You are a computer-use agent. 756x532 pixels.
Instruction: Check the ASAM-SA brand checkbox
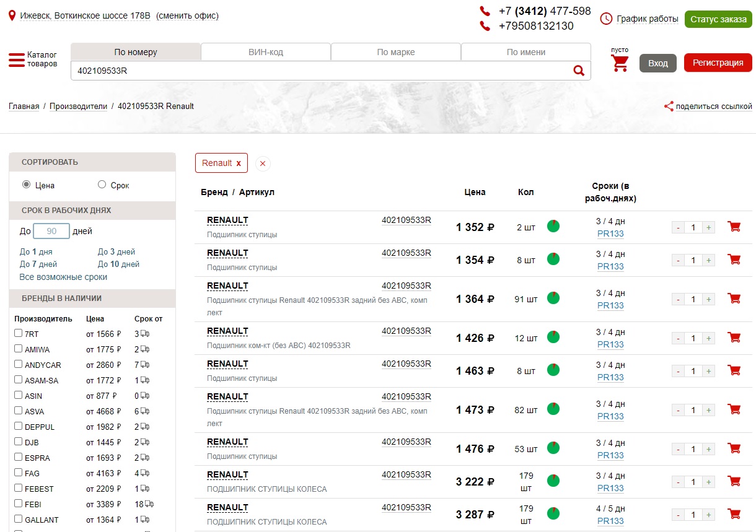tap(19, 380)
